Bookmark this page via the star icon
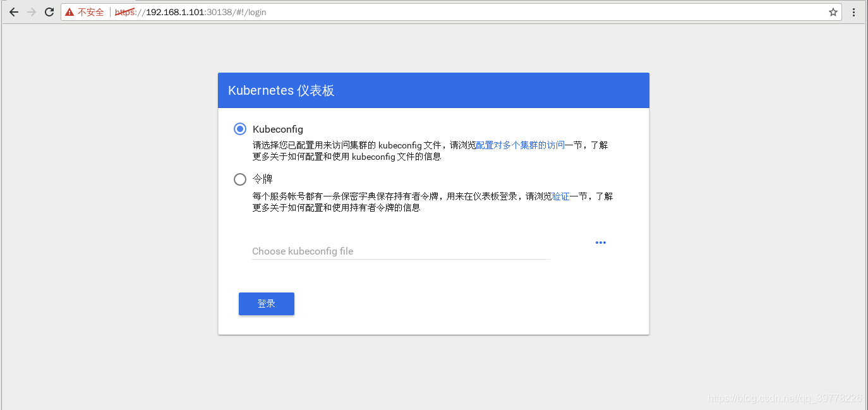Screen dimensions: 868x410 pos(832,11)
